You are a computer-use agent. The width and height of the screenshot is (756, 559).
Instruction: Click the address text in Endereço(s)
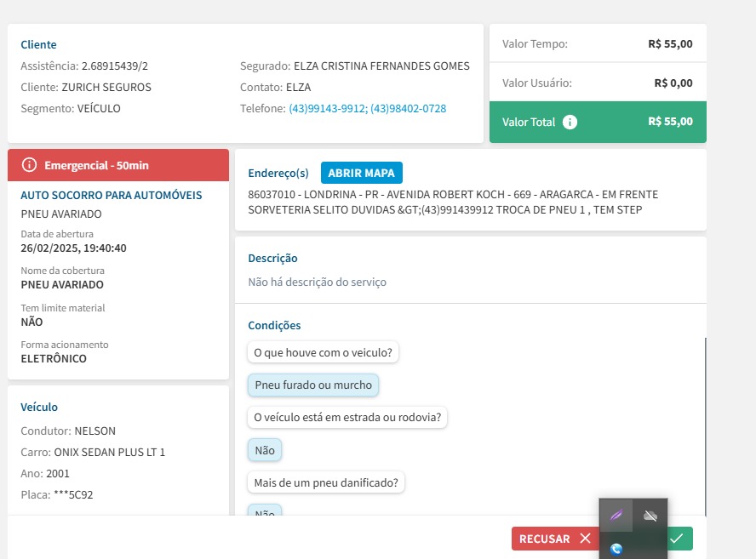click(452, 202)
